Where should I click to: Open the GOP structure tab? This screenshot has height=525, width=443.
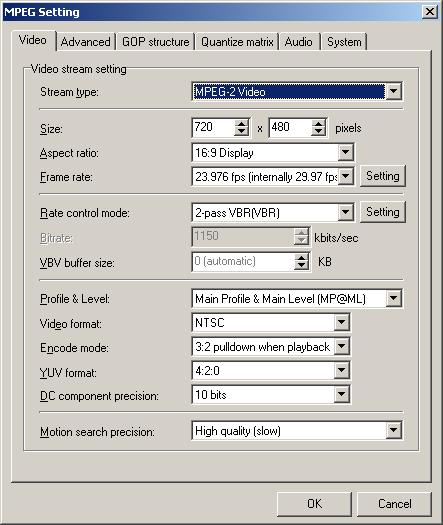pos(155,42)
